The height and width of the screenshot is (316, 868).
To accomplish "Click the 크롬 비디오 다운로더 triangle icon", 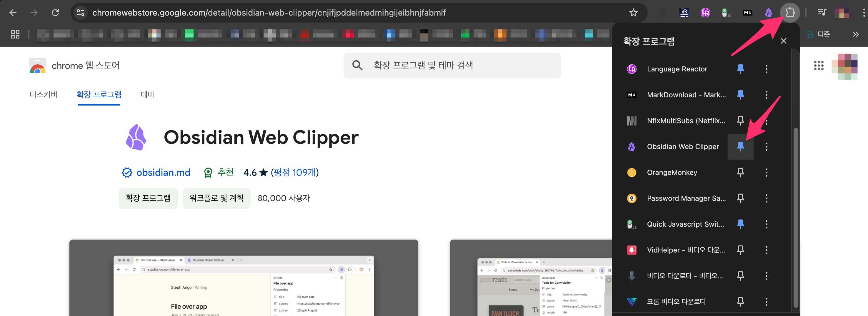I will tap(632, 302).
